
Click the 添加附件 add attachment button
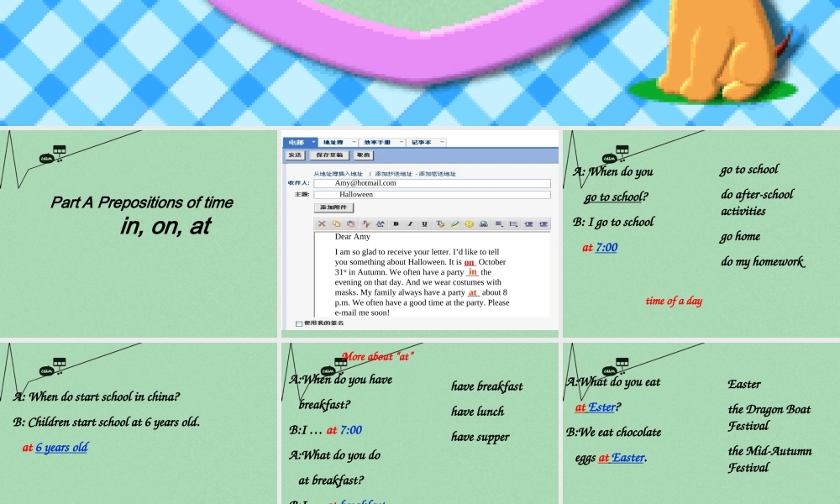(x=334, y=207)
